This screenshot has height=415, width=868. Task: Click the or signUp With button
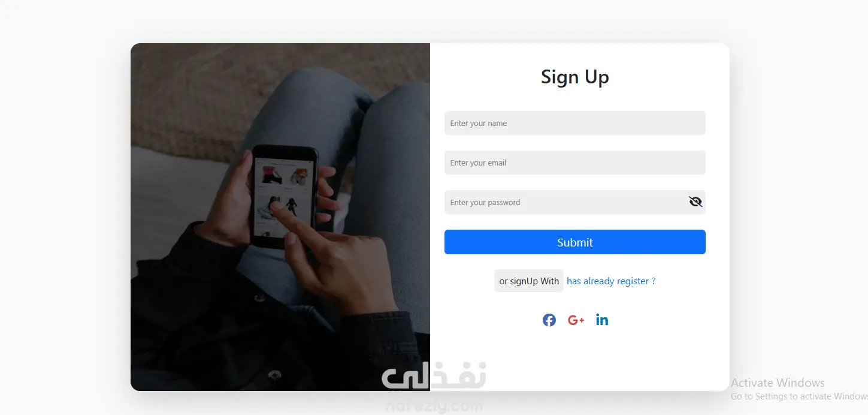coord(529,281)
